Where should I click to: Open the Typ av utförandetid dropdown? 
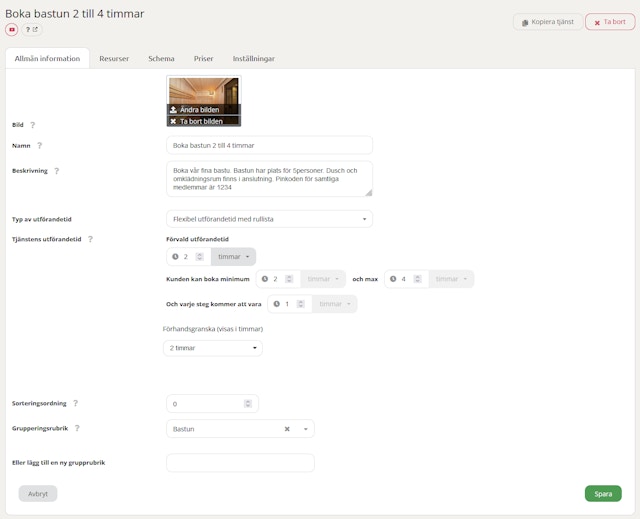(269, 219)
